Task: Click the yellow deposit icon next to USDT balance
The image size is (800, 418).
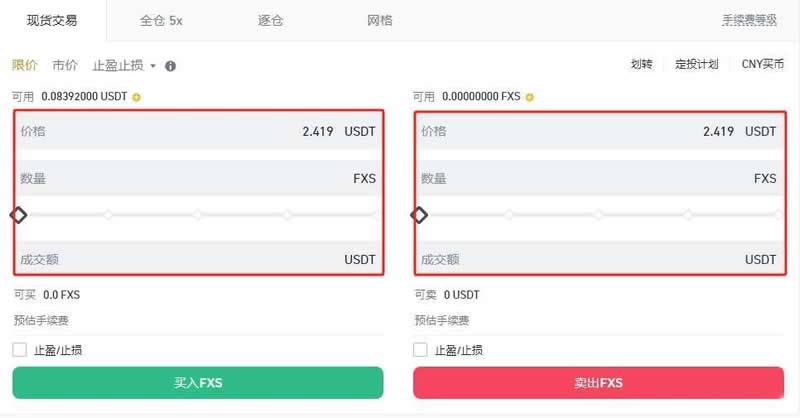Action: [137, 97]
